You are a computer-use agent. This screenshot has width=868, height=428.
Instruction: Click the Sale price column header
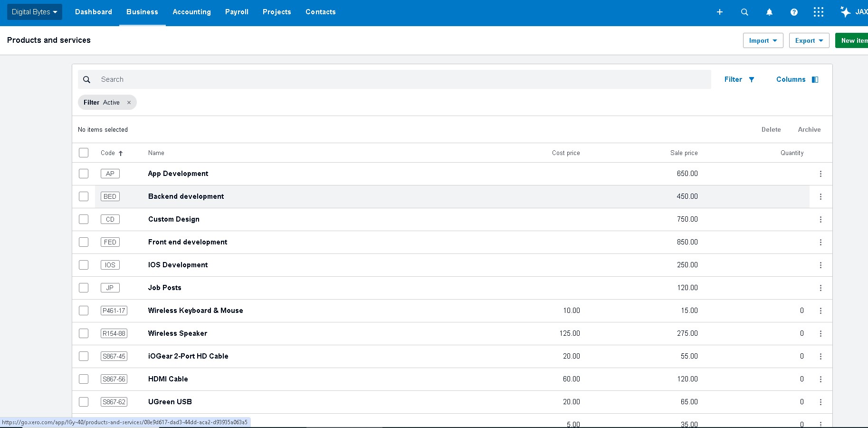(x=684, y=153)
